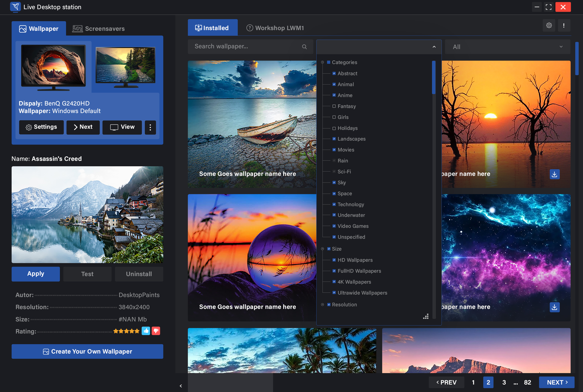Uncheck the Anime category checkbox
The height and width of the screenshot is (392, 583).
click(x=334, y=95)
